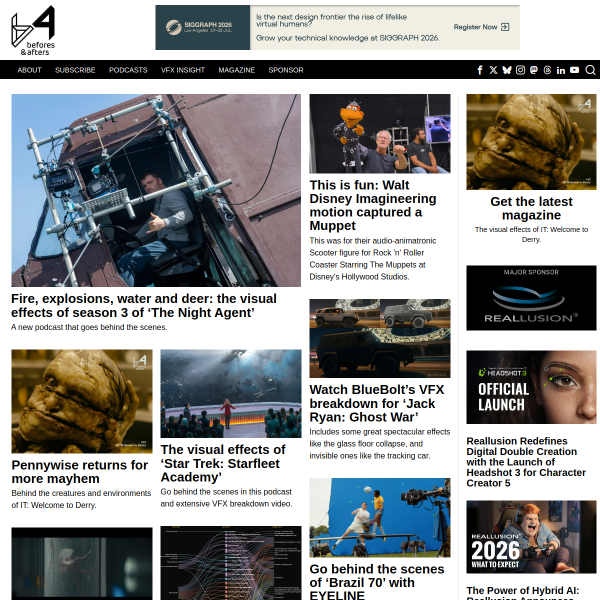
Task: Open 'Brazil 70' with EYELINE headline
Action: (377, 582)
